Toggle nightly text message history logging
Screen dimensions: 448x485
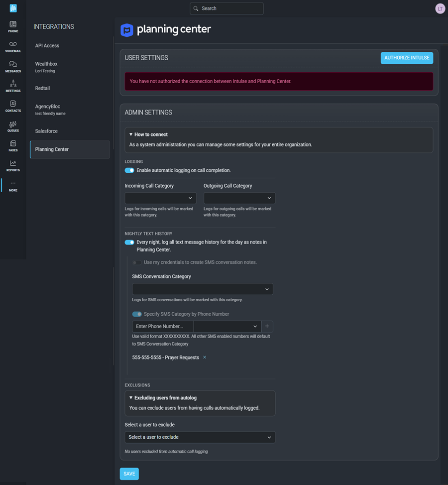(x=129, y=242)
